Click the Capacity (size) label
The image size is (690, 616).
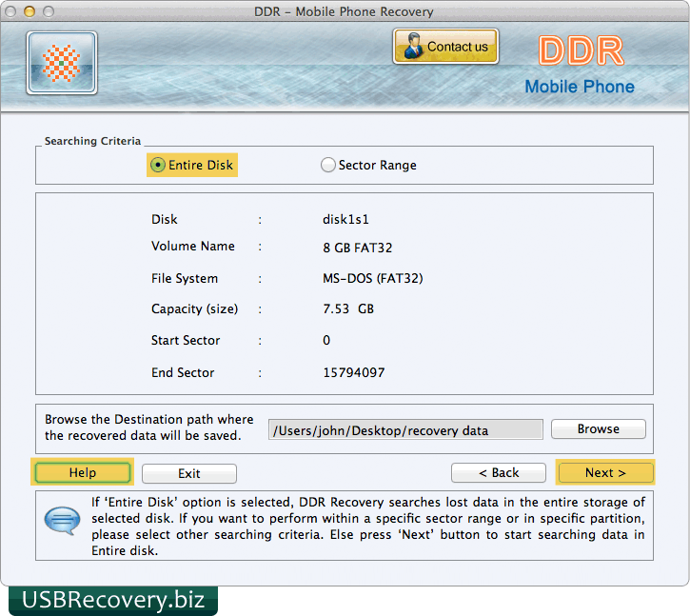pos(194,308)
